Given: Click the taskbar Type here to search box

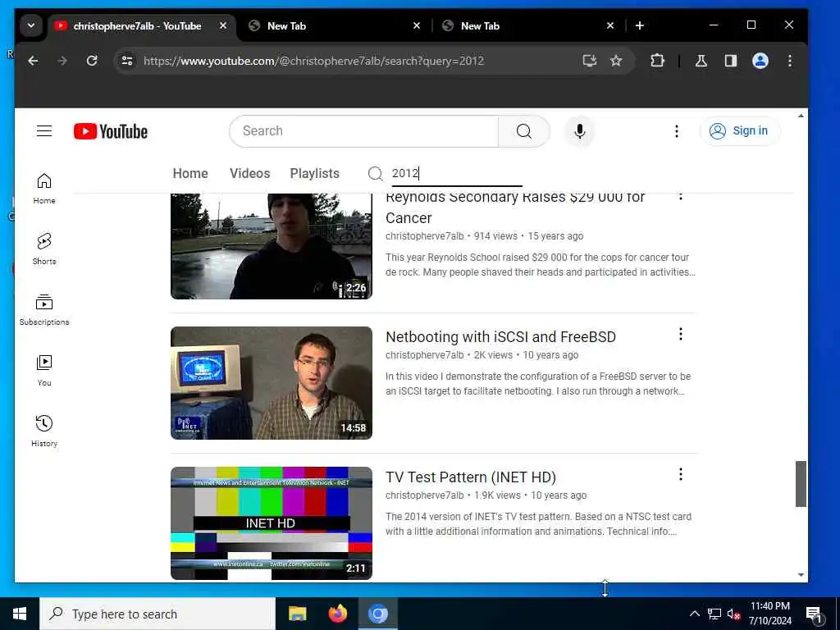Looking at the screenshot, I should point(157,614).
